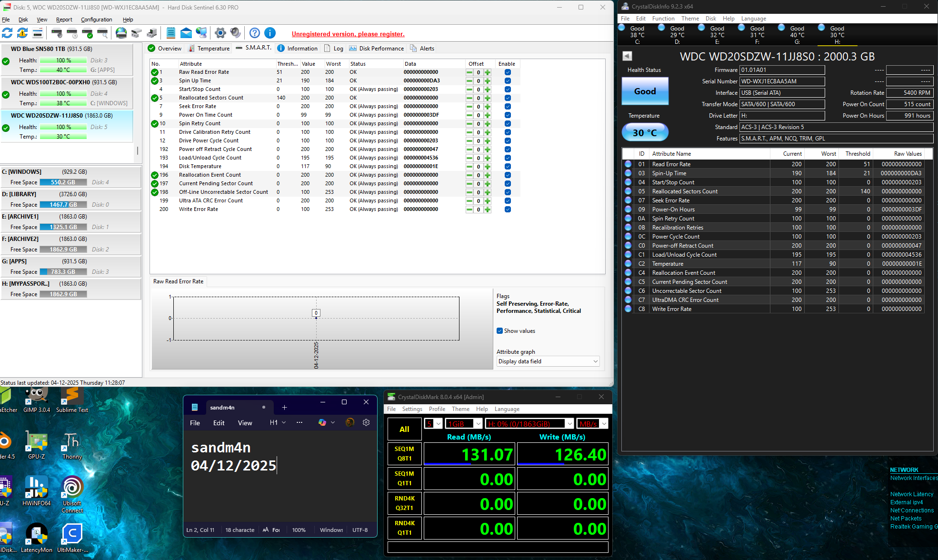Click the blue help question mark icon
Screen dimensions: 938x560
point(255,33)
